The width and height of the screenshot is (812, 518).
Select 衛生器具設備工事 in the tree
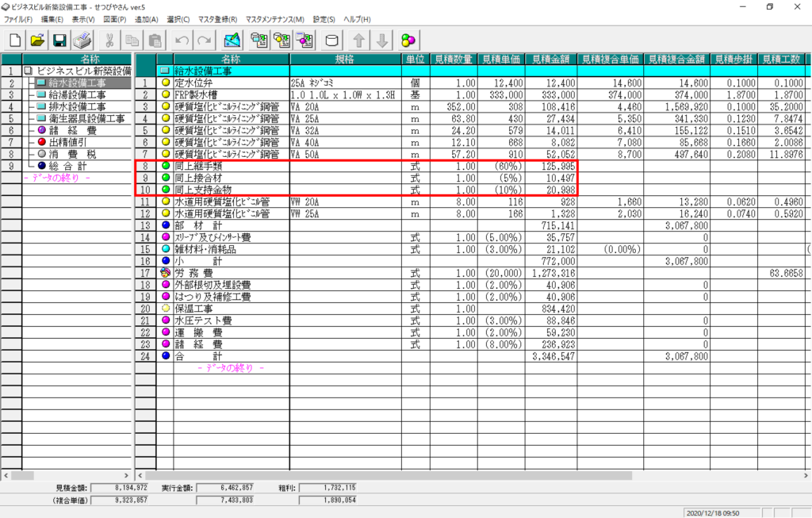[87, 119]
